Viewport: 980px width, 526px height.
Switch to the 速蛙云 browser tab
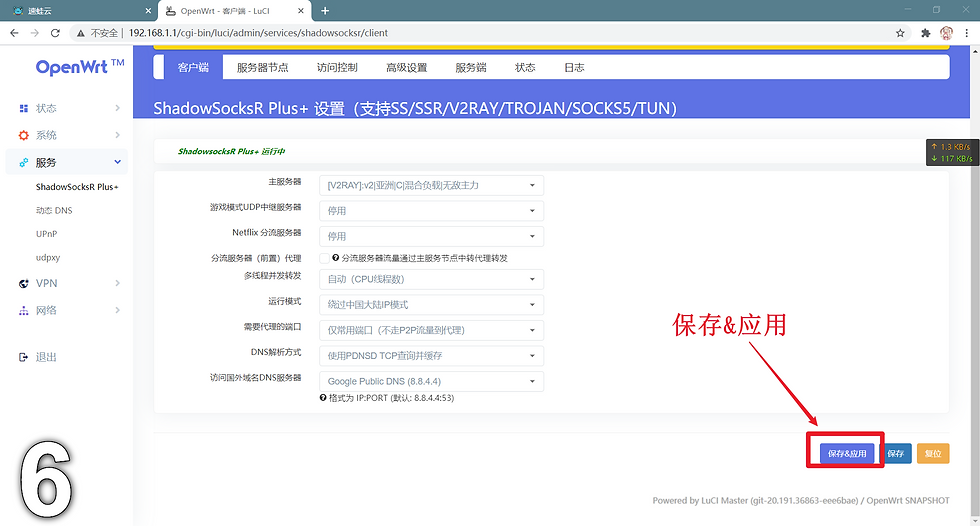(x=78, y=11)
